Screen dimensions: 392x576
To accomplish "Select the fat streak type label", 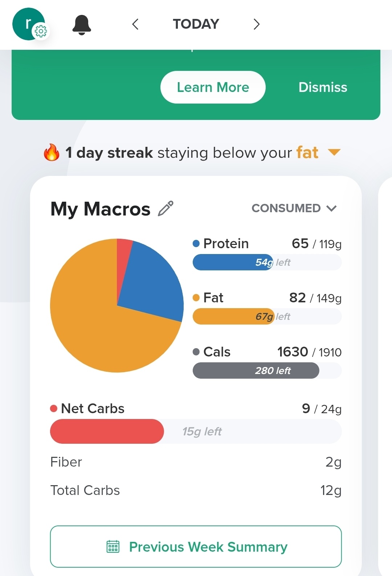I will pyautogui.click(x=307, y=153).
